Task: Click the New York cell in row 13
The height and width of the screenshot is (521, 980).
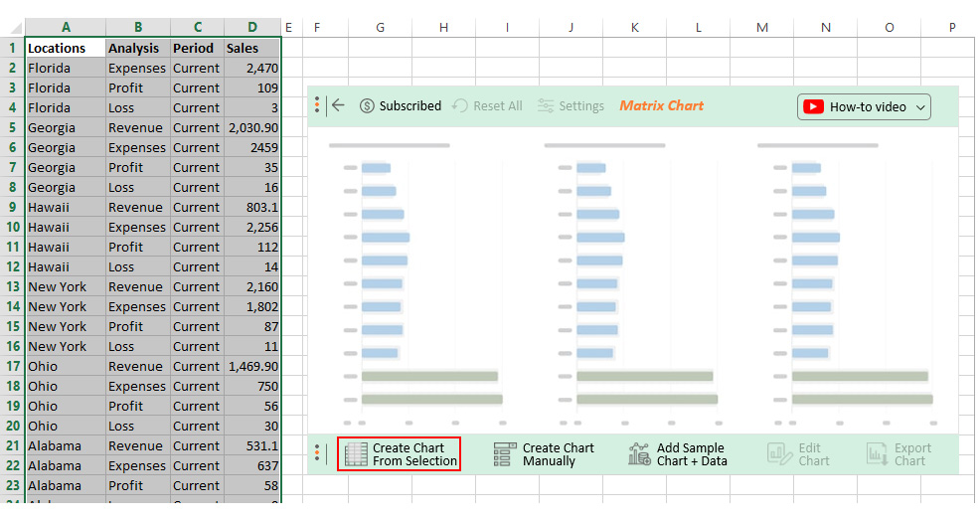Action: [66, 286]
